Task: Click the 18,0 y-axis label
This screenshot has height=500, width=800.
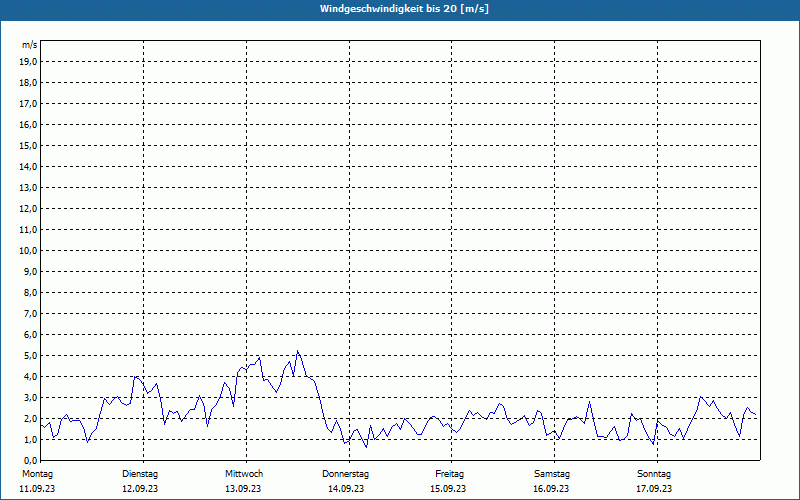Action: coord(28,83)
